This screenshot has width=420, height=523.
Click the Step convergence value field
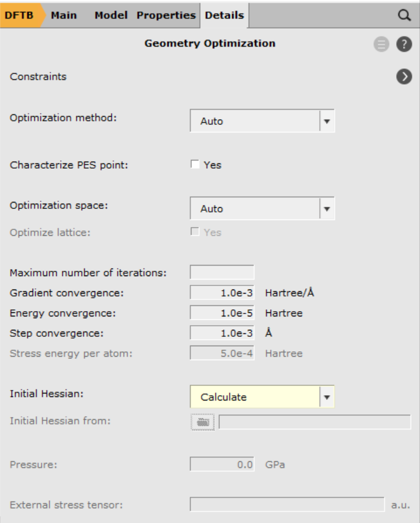pyautogui.click(x=222, y=333)
